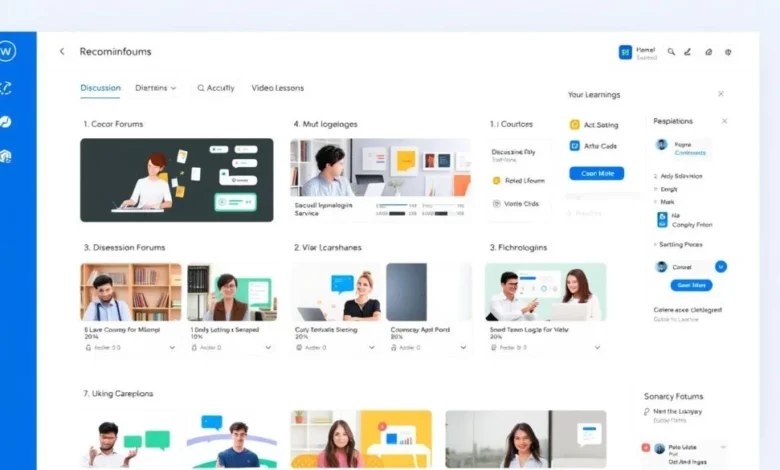780x470 pixels.
Task: Click the W logo icon in sidebar
Action: (7, 51)
